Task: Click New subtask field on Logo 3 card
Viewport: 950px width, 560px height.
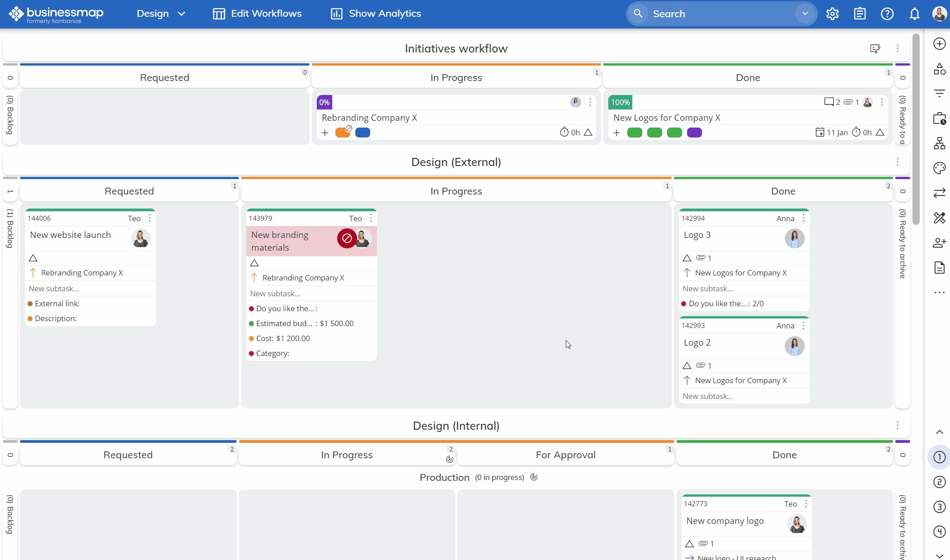Action: pos(708,289)
